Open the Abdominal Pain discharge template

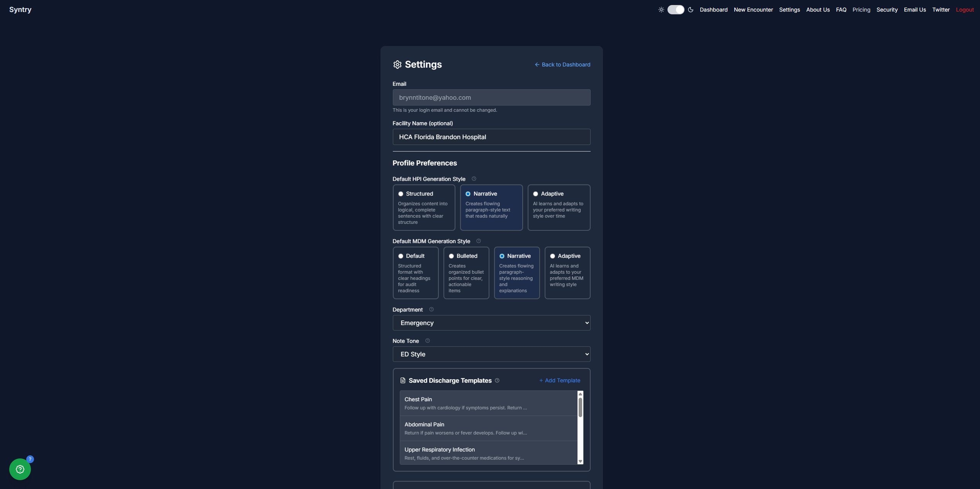coord(488,428)
